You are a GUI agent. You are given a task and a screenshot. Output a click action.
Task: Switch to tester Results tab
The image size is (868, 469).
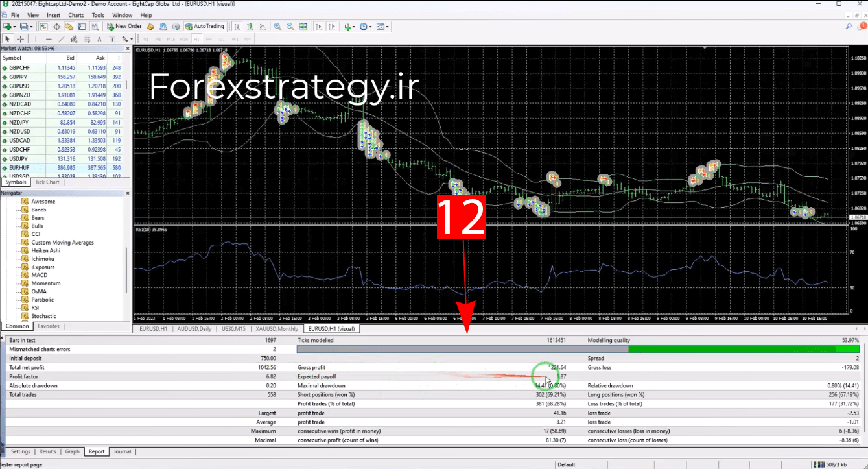48,451
